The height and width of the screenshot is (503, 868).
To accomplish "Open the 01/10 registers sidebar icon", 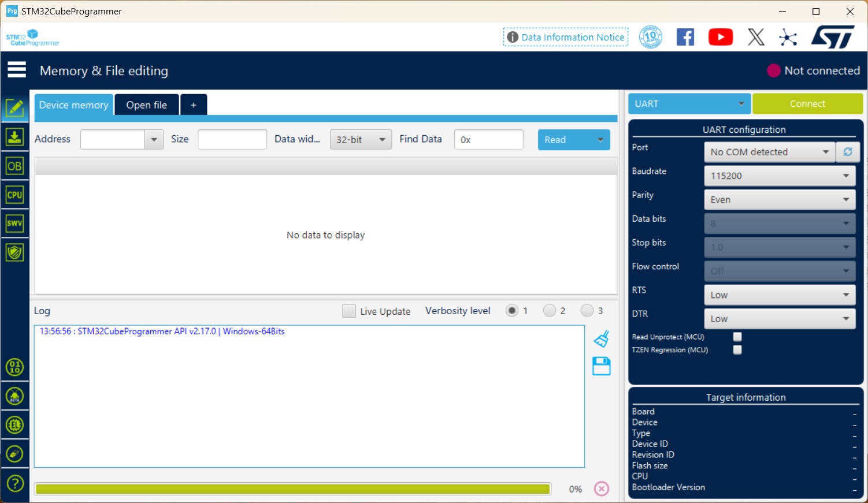I will (x=14, y=367).
